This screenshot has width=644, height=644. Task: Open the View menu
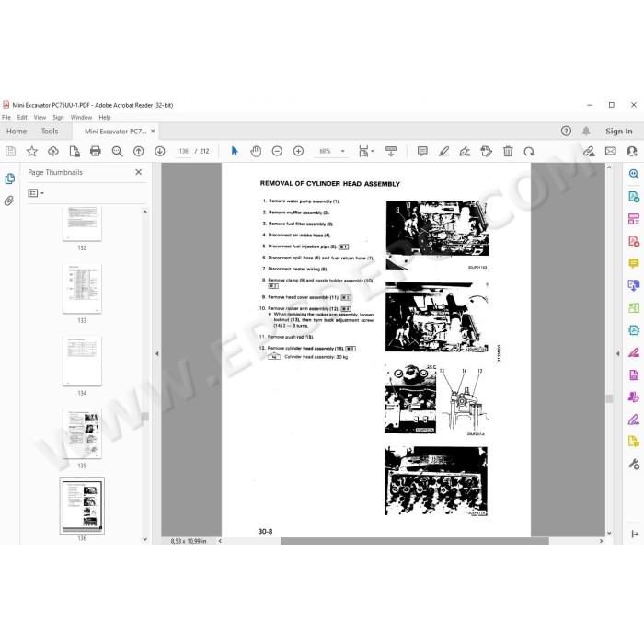[40, 117]
